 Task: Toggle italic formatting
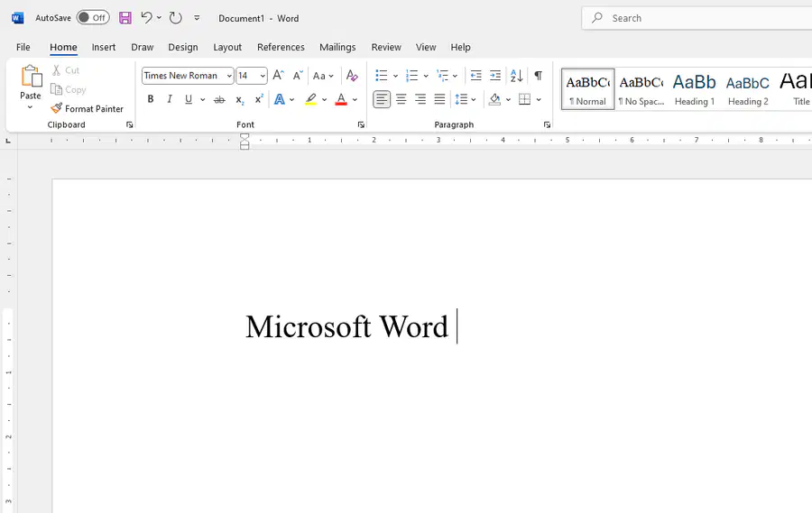tap(170, 99)
